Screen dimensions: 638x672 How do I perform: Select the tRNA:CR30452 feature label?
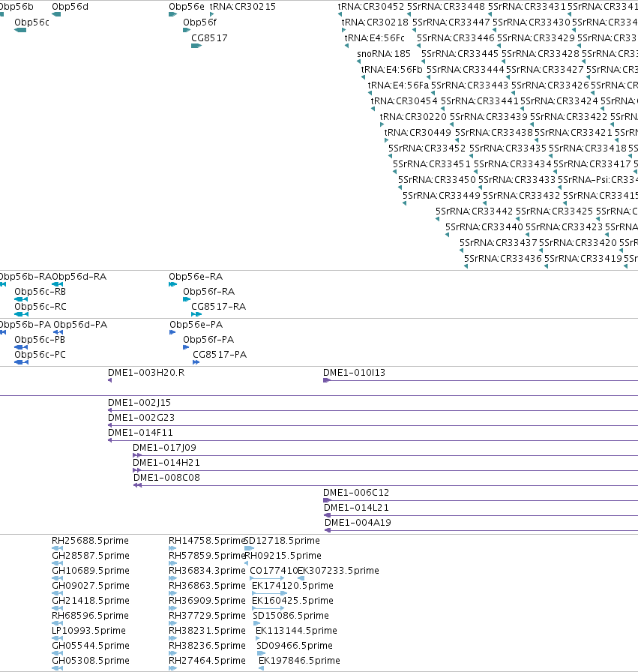[x=371, y=7]
